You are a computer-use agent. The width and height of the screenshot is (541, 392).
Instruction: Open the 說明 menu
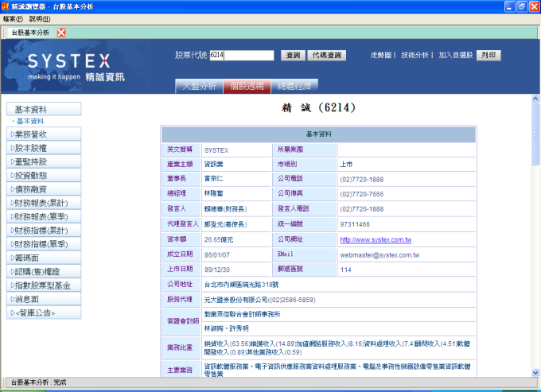[40, 19]
